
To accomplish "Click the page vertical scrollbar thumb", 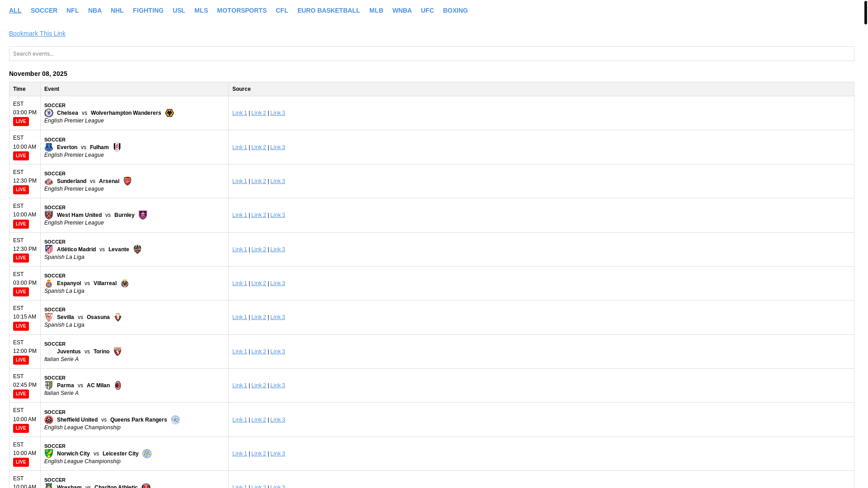I will point(865,12).
